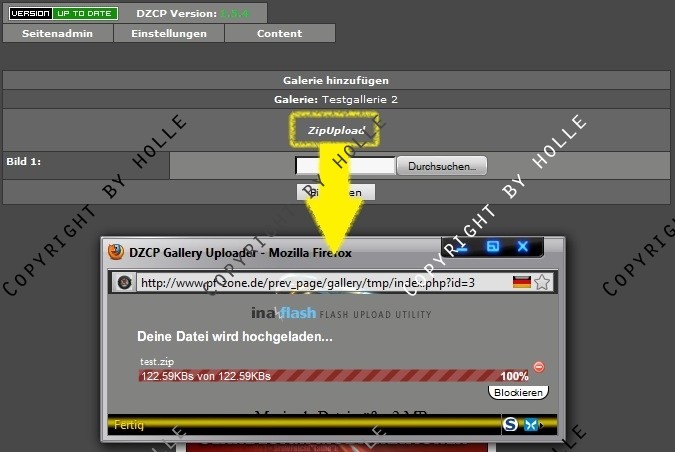Click the Firefox logo in popup title bar
This screenshot has width=675, height=452.
coord(116,252)
